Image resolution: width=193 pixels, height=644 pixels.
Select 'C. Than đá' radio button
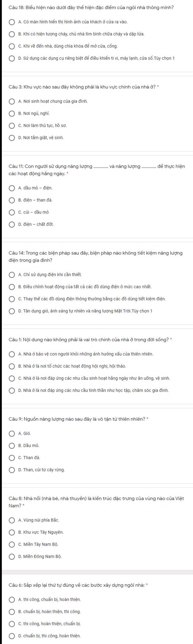(x=12, y=458)
